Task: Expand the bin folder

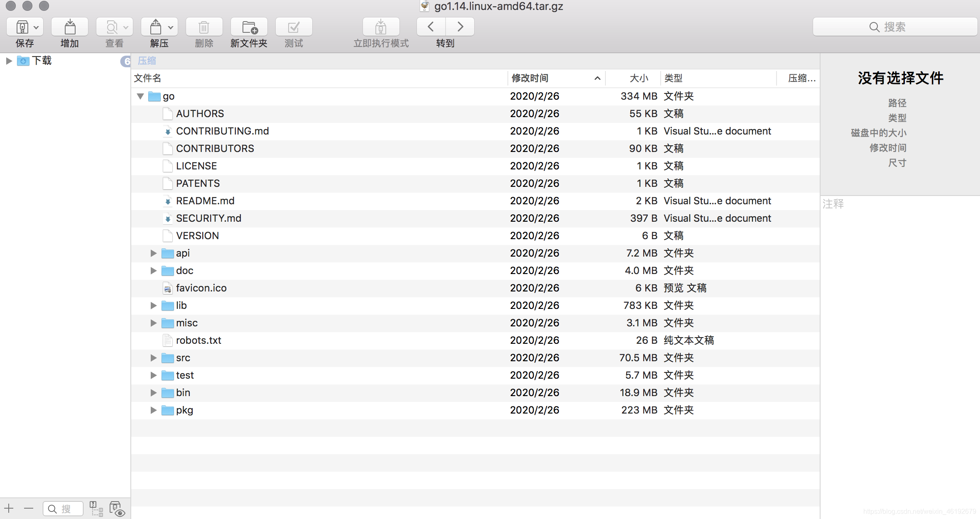Action: click(153, 393)
